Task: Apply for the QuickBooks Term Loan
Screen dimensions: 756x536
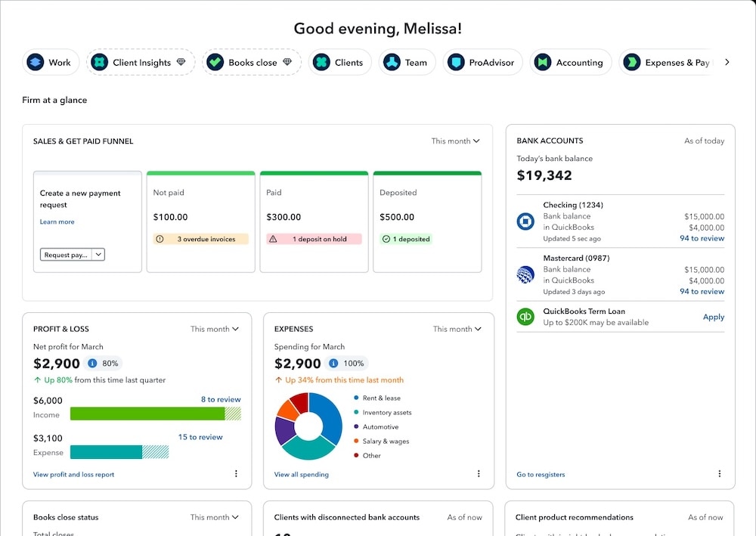Action: coord(713,317)
